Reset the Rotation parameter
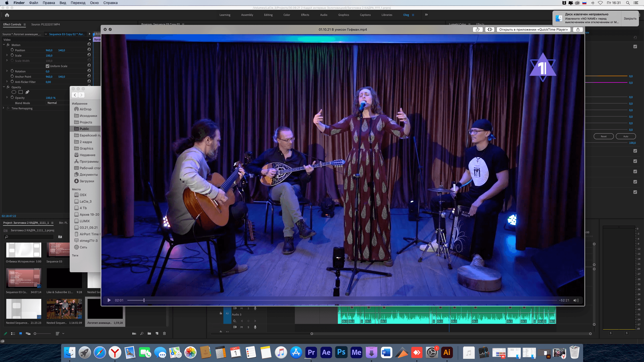Screen dimensions: 644x362 click(89, 71)
